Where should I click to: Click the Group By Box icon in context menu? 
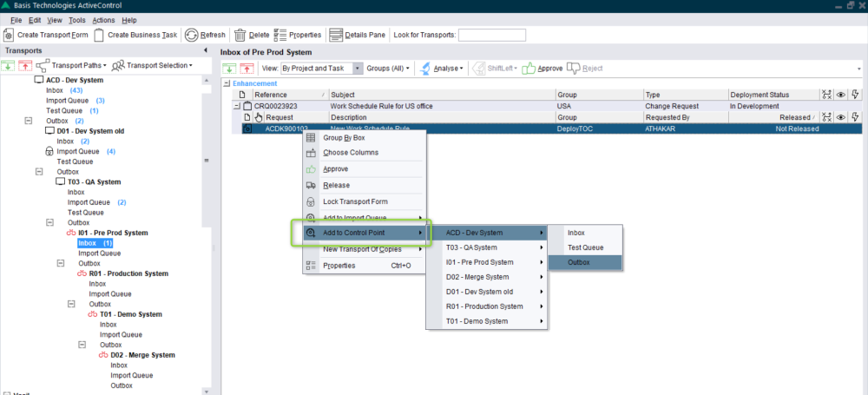311,137
